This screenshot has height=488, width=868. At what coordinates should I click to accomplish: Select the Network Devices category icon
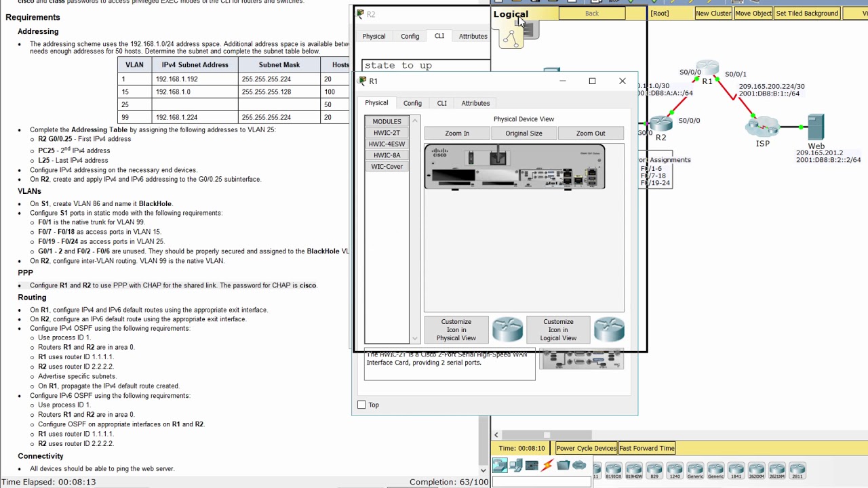(500, 465)
